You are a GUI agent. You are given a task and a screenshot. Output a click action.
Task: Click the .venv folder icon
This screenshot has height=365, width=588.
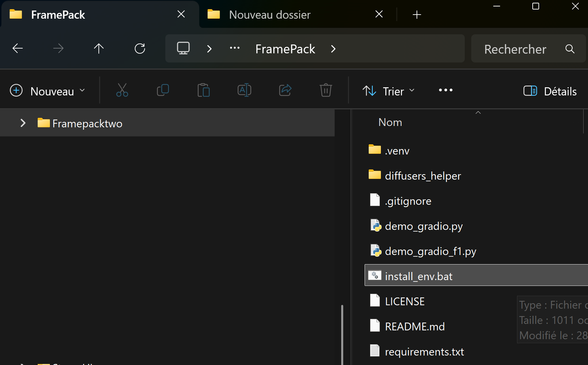[x=375, y=149]
